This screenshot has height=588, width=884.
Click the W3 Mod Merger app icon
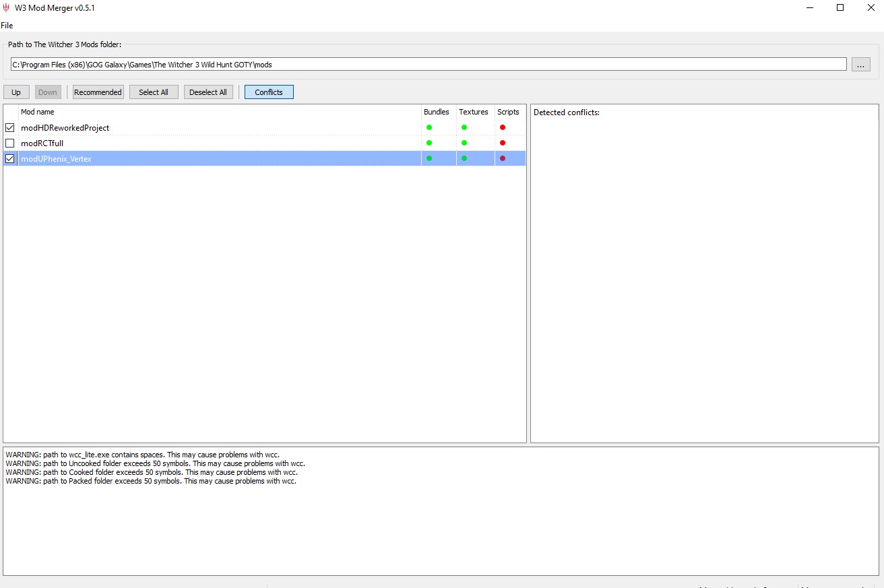click(x=6, y=7)
